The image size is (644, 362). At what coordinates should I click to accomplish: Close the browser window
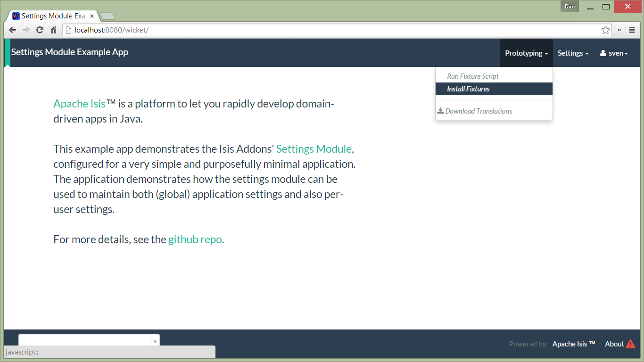click(627, 7)
